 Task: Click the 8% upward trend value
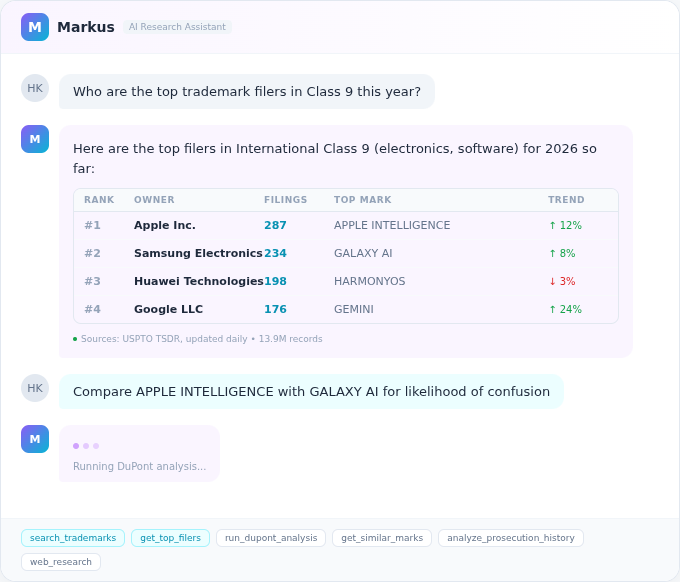coord(562,253)
